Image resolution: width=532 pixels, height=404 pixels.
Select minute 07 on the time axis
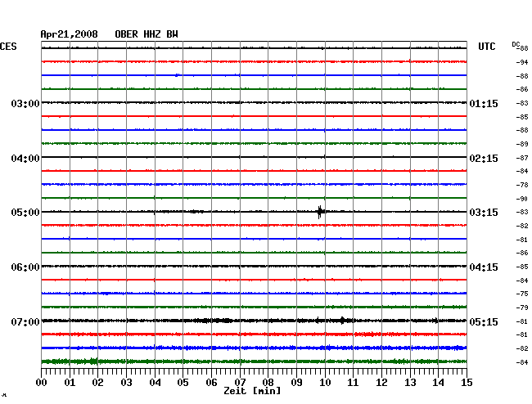[240, 382]
